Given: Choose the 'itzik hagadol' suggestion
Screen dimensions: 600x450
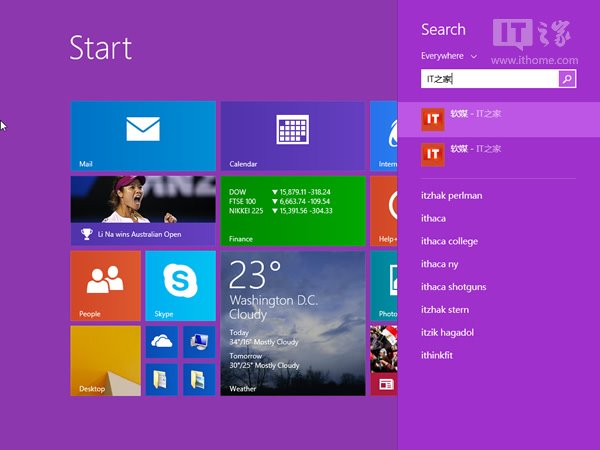Looking at the screenshot, I should click(449, 332).
